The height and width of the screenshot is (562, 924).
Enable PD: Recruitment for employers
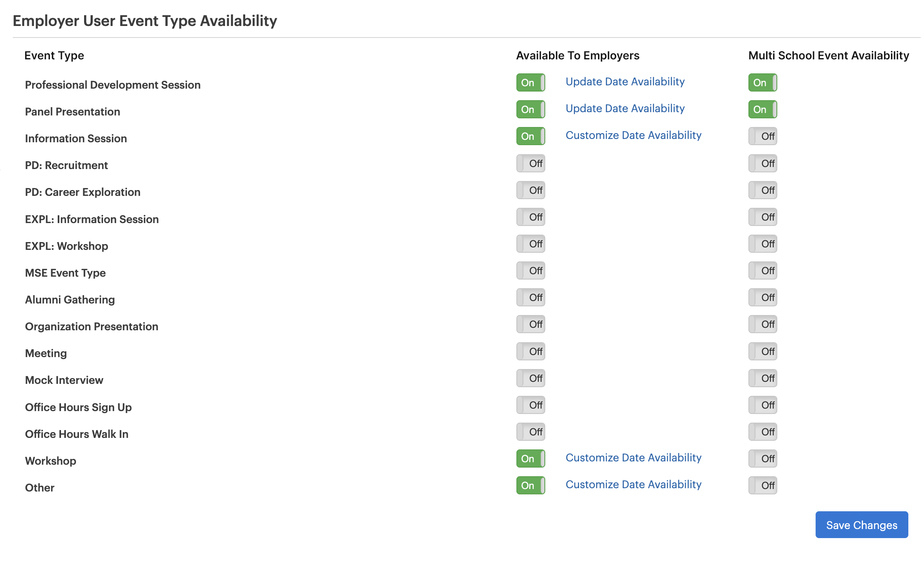point(530,163)
